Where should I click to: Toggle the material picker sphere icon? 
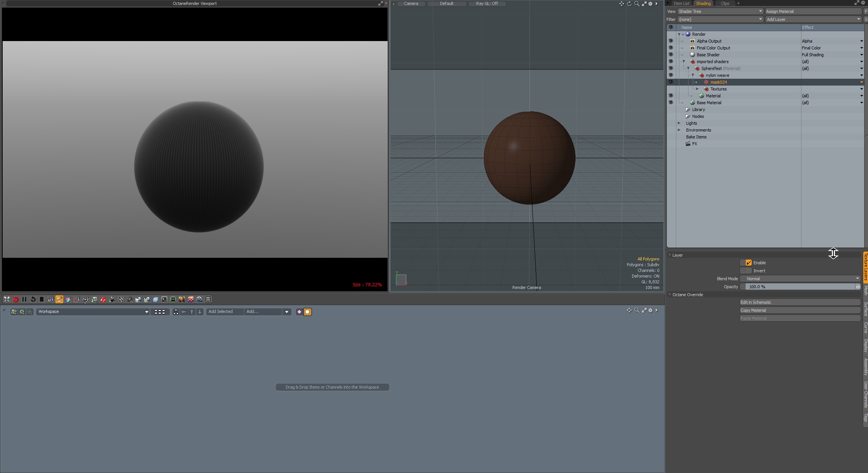pos(59,299)
